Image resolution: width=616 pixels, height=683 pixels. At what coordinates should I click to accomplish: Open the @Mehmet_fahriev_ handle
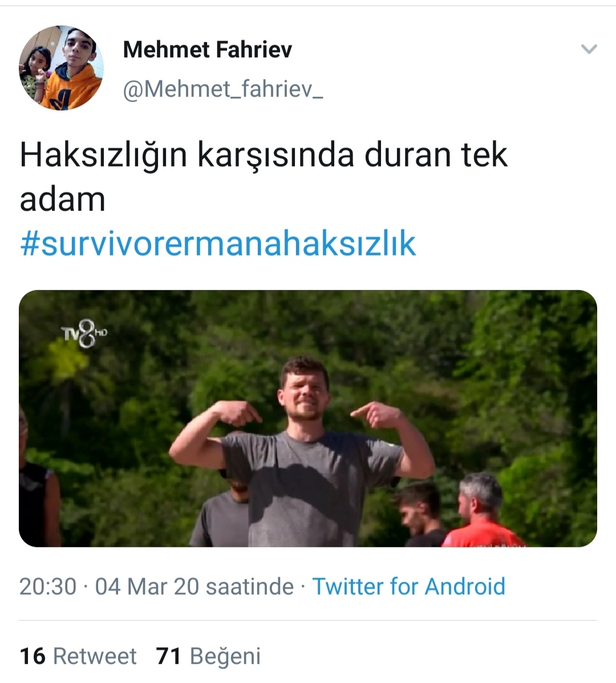[222, 90]
